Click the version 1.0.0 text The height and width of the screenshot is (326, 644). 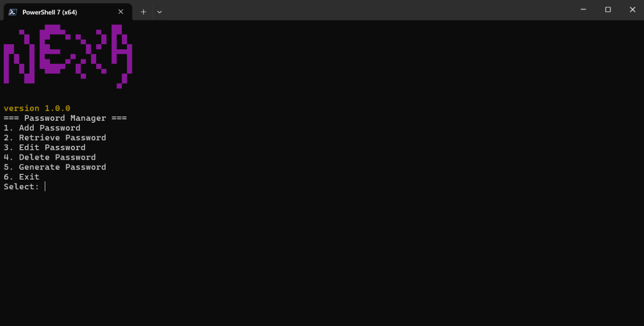[37, 108]
